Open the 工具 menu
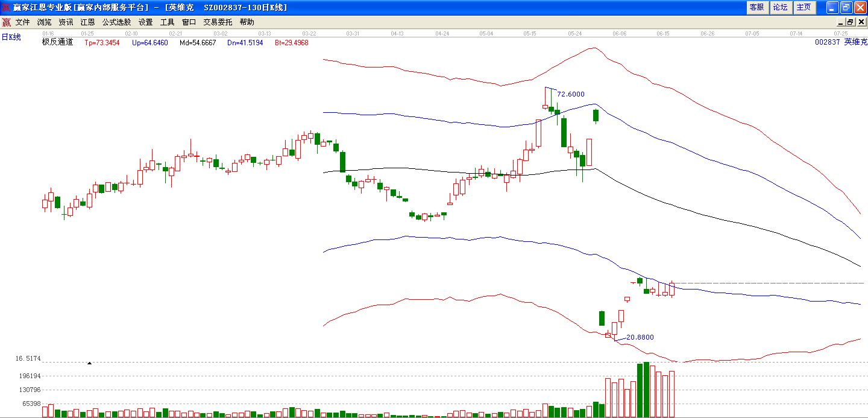Screen dimensions: 868x418 tap(167, 22)
